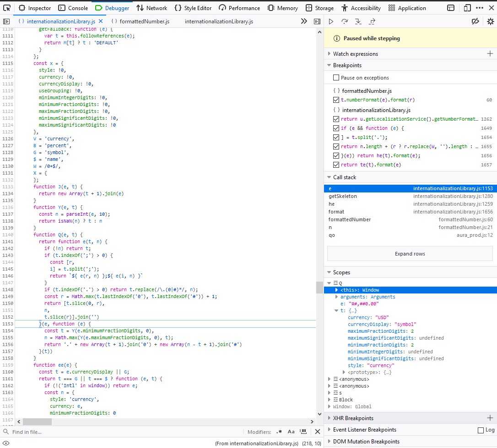
Task: Open the debugger settings gear
Action: [x=490, y=21]
